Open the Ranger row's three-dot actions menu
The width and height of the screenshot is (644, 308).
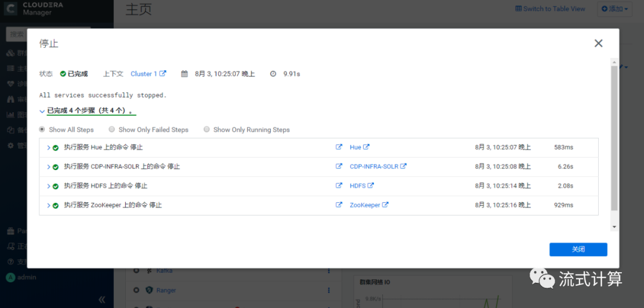(329, 290)
